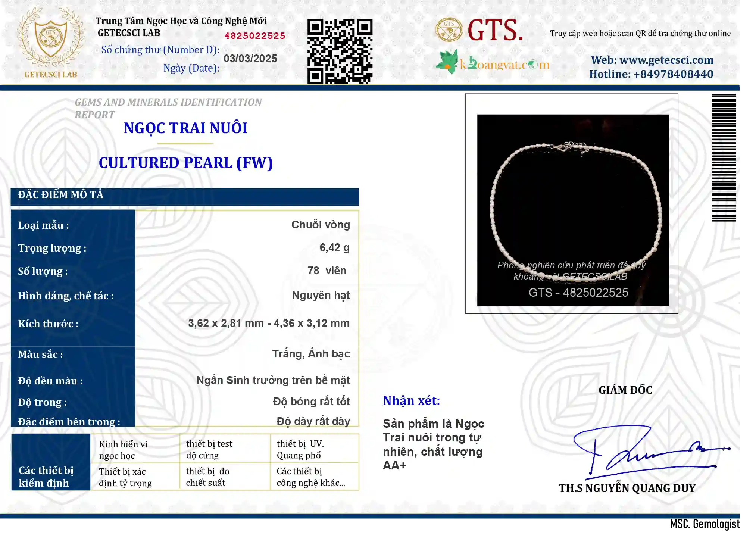The image size is (756, 534).
Task: Click the date 03/03/2025
Action: click(250, 59)
